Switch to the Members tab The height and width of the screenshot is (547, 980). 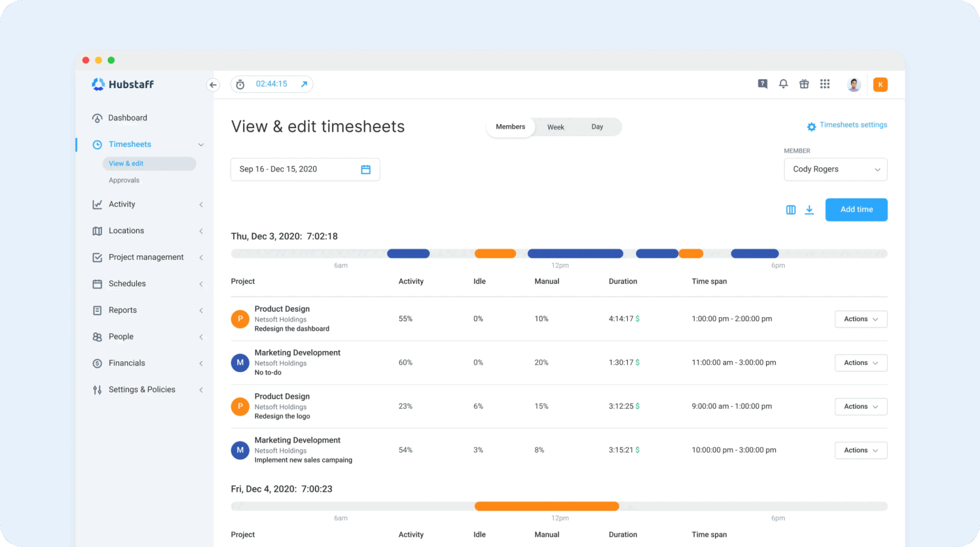tap(510, 127)
